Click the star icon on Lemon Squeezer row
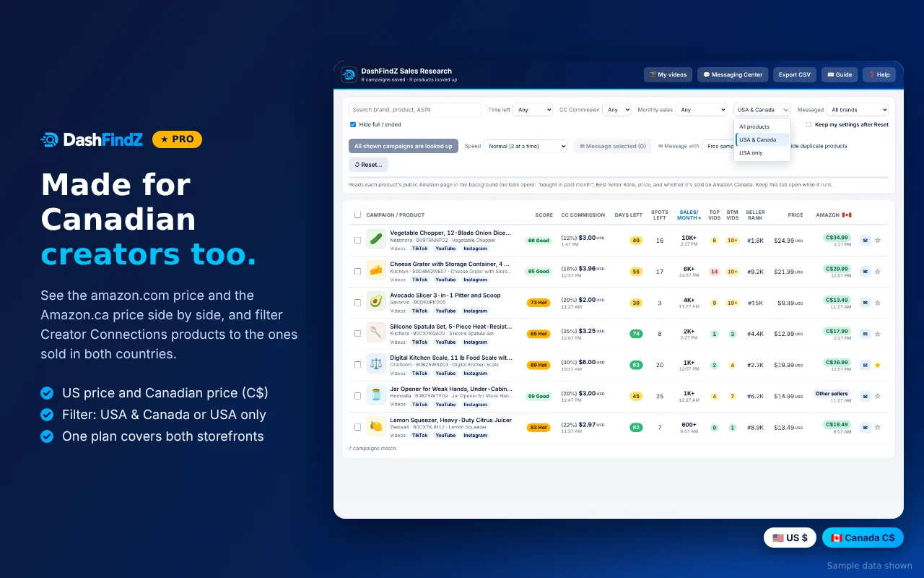This screenshot has height=578, width=924. pos(878,427)
